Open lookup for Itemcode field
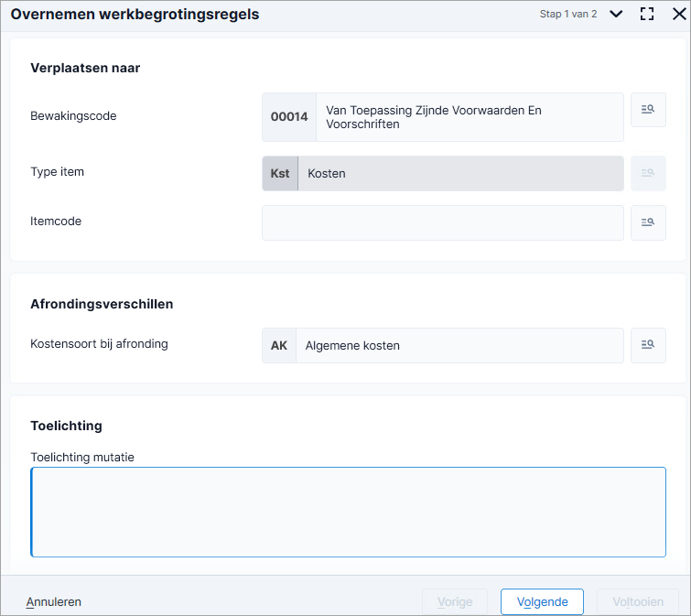 [648, 222]
